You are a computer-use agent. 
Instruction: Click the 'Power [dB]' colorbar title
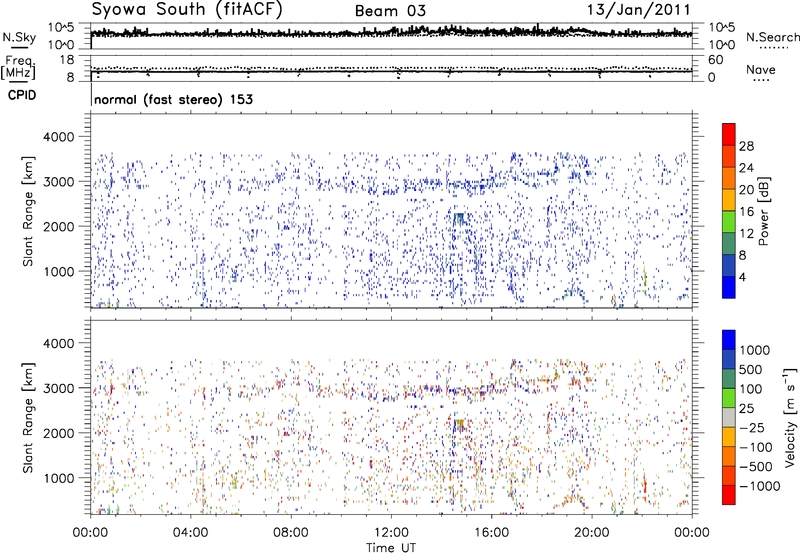point(764,212)
